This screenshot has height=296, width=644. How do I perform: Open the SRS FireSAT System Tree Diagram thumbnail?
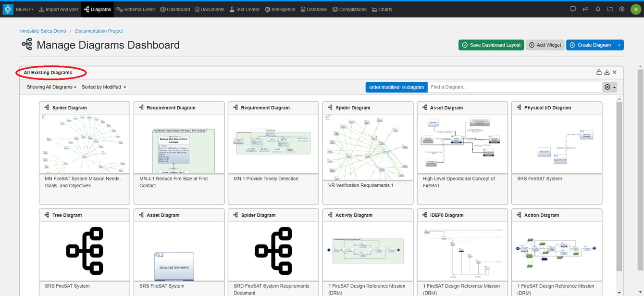point(84,250)
